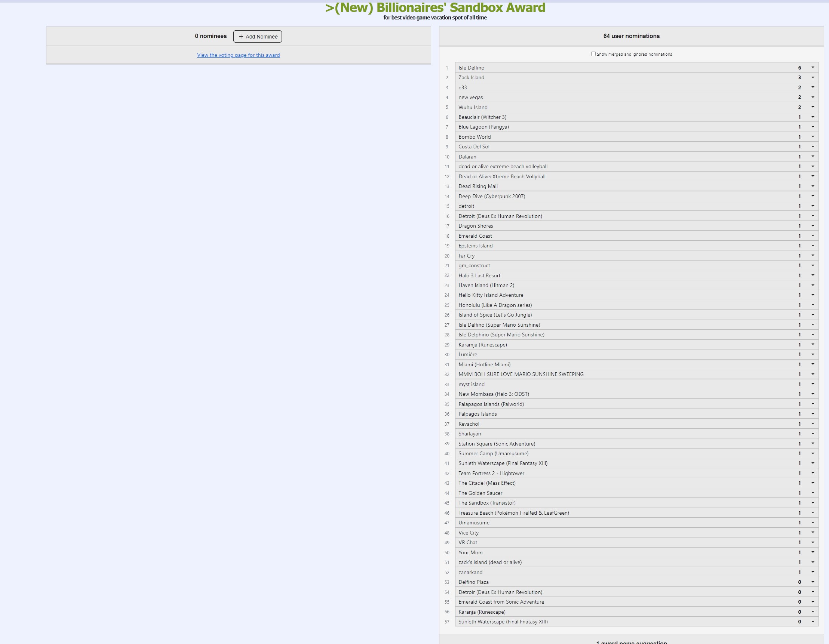829x644 pixels.
Task: Open dropdown arrow for Isle Delfino row
Action: point(813,68)
